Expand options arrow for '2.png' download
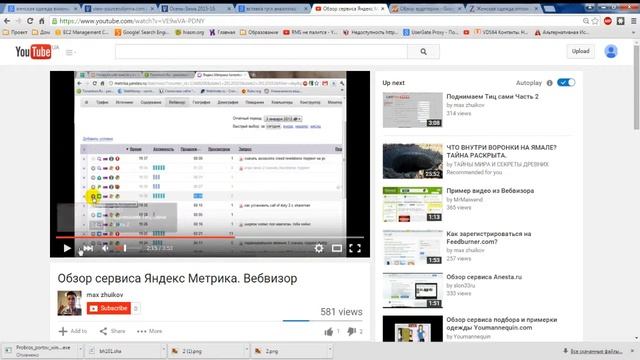The height and width of the screenshot is (360, 640). click(329, 350)
